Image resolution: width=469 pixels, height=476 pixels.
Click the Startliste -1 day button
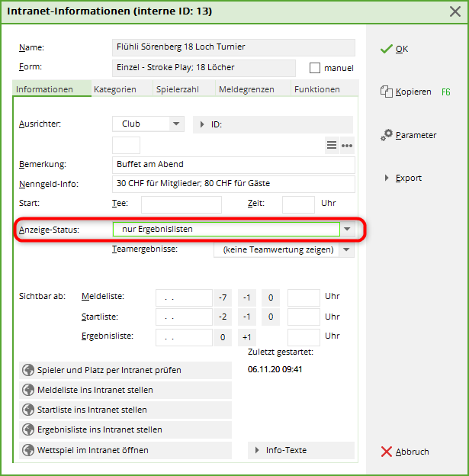(246, 317)
